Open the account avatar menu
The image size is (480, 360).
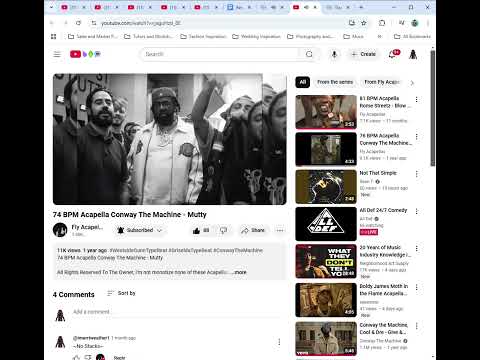click(x=413, y=54)
